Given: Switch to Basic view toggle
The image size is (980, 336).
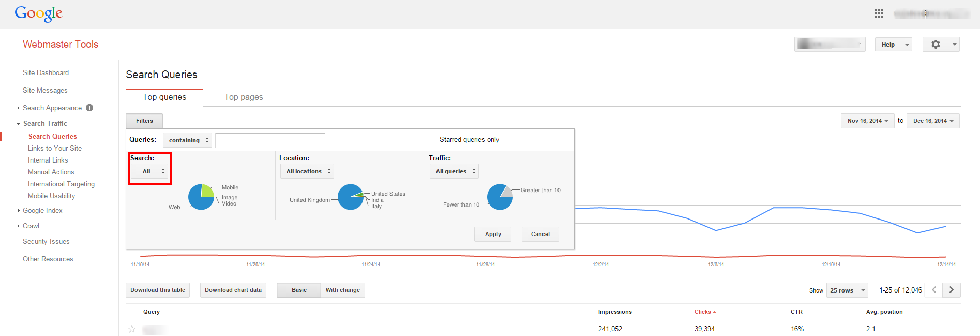Looking at the screenshot, I should click(299, 290).
